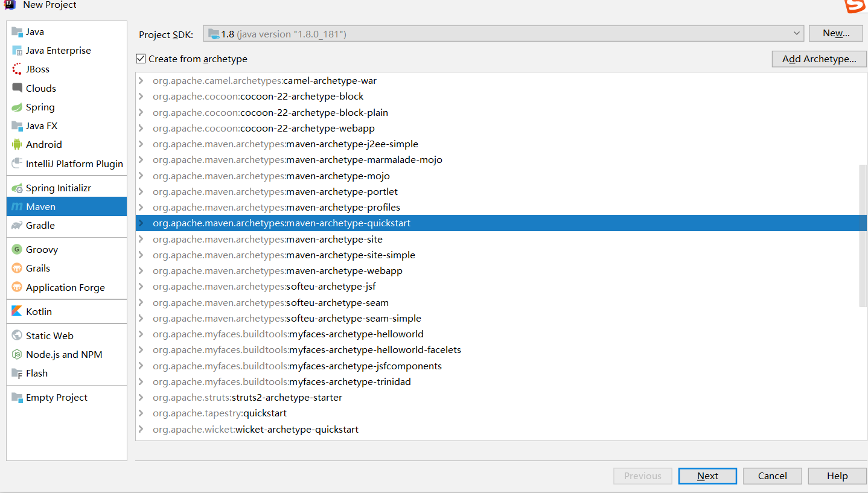The image size is (868, 493).
Task: Select struts2-archetype-starter row
Action: 501,398
